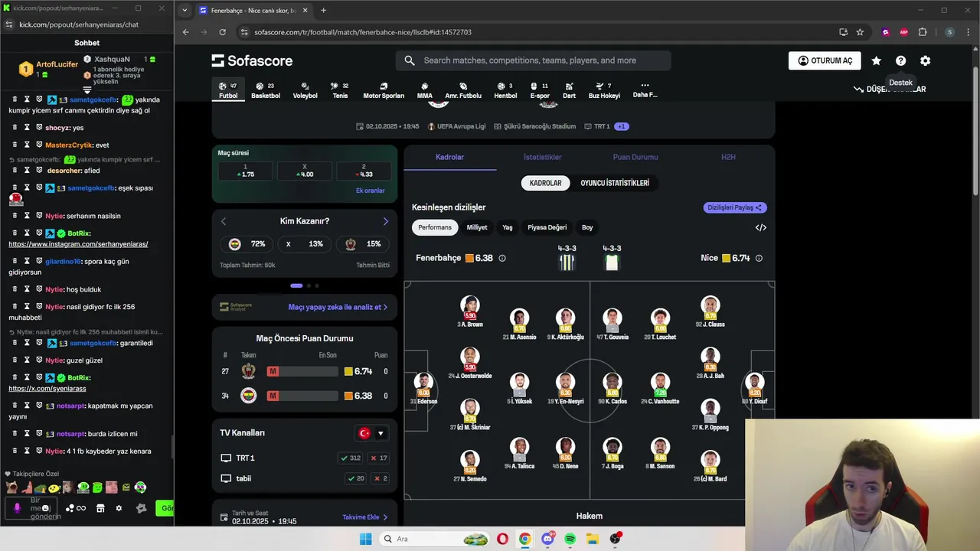The width and height of the screenshot is (980, 551).
Task: Upvote TRT 1 channel with checkmark 312
Action: click(x=351, y=458)
